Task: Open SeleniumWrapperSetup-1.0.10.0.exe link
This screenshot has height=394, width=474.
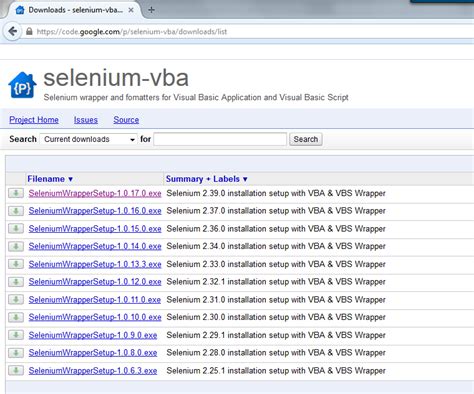Action: coord(95,317)
